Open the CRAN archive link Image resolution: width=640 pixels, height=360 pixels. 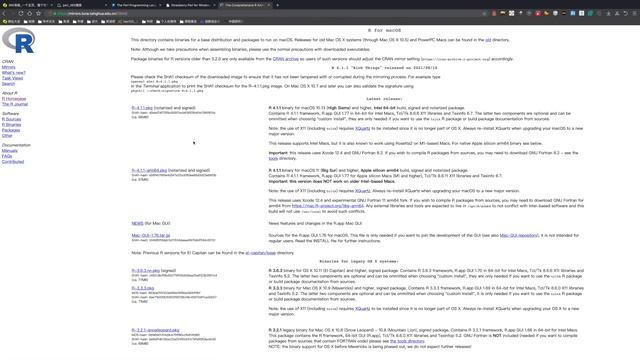(x=286, y=59)
